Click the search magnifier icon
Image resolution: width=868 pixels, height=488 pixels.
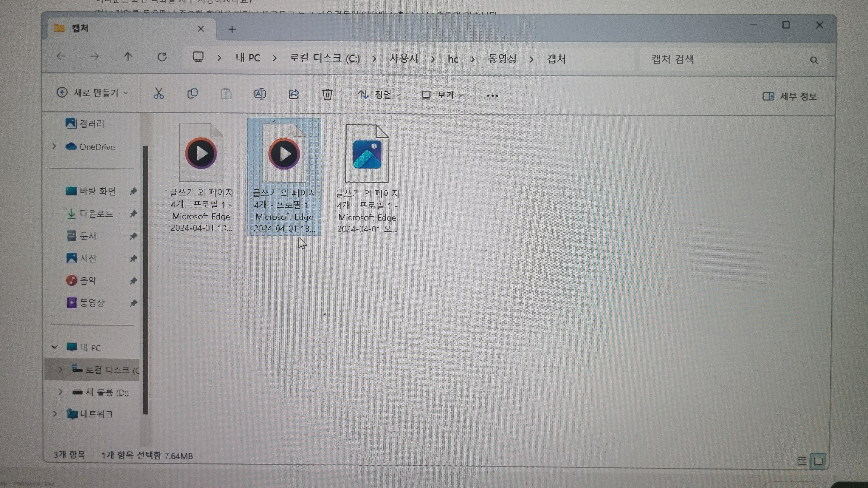814,60
